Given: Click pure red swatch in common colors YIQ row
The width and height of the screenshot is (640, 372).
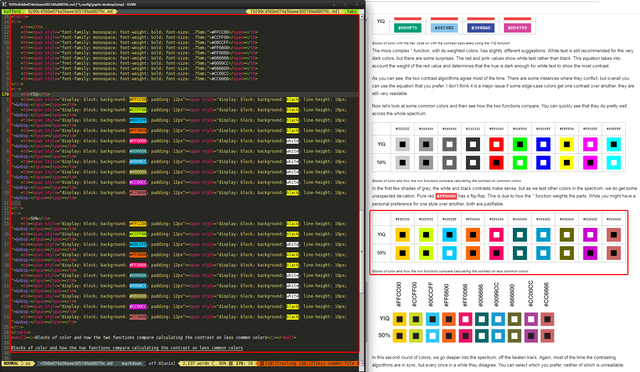Looking at the screenshot, I should [x=496, y=144].
